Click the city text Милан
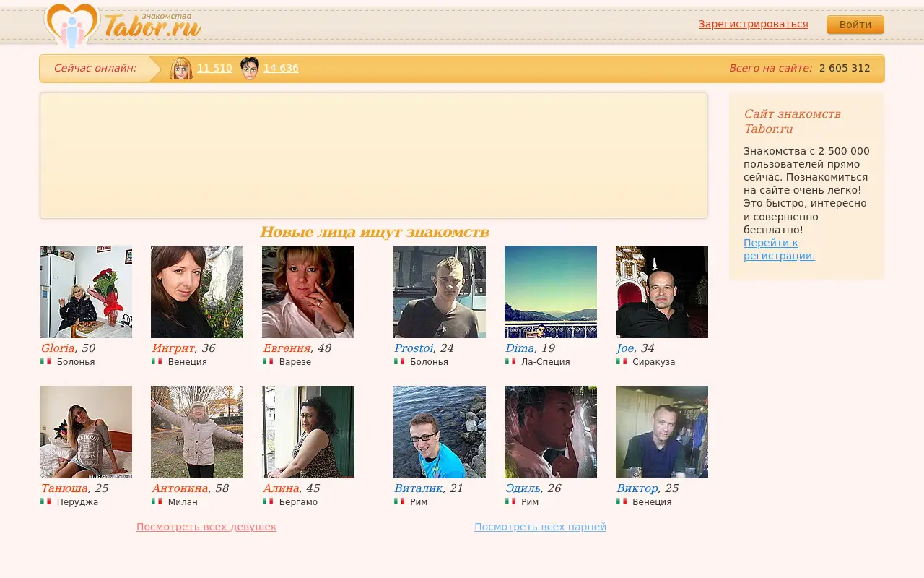Viewport: 924px width, 578px height. (183, 502)
